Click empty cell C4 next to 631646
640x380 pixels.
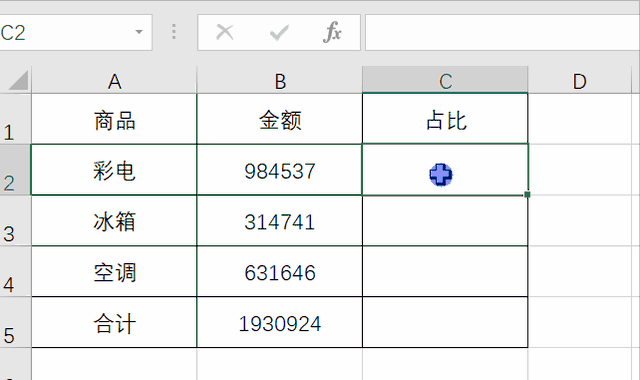[x=445, y=272]
